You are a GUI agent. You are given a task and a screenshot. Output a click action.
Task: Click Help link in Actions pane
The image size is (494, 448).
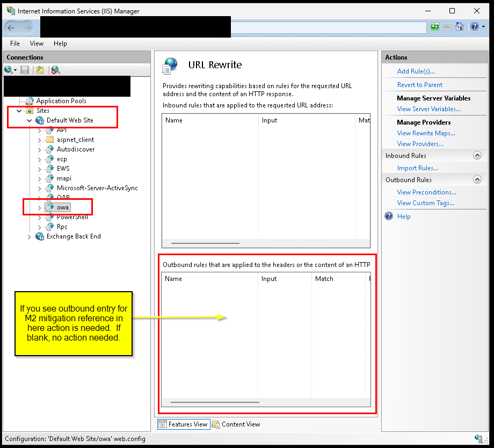(404, 216)
